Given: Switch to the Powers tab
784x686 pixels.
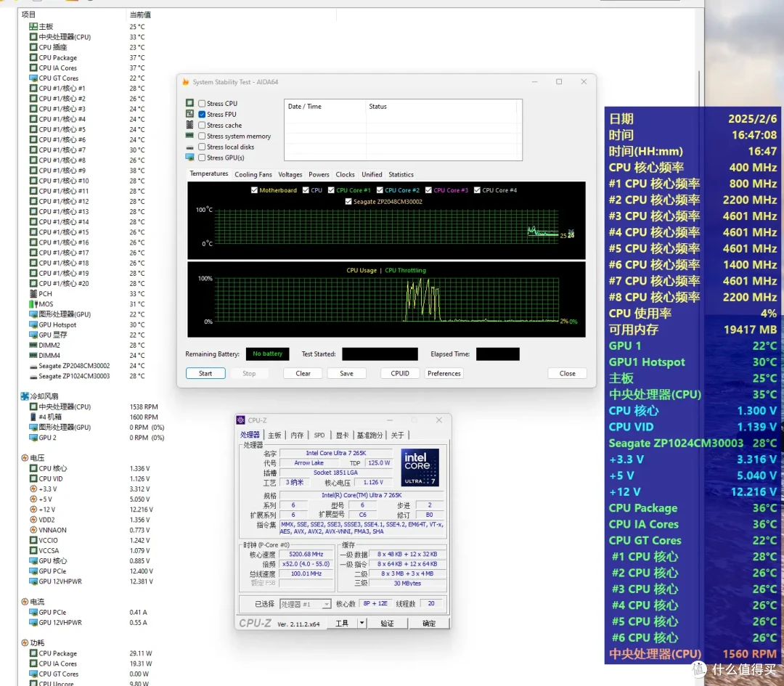Looking at the screenshot, I should 319,174.
